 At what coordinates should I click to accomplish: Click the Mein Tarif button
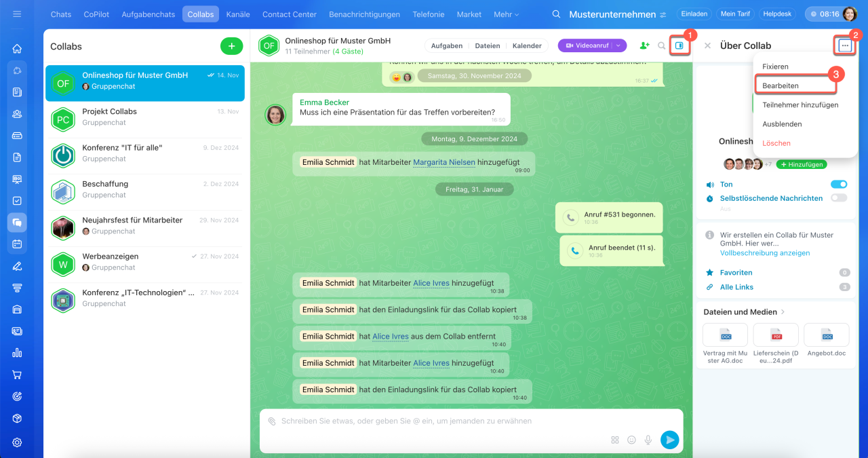pos(736,14)
